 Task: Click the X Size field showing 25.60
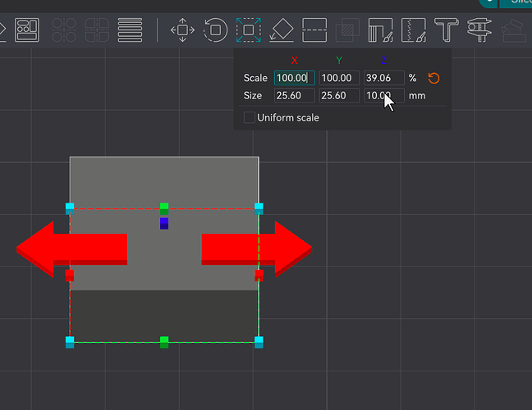(295, 96)
